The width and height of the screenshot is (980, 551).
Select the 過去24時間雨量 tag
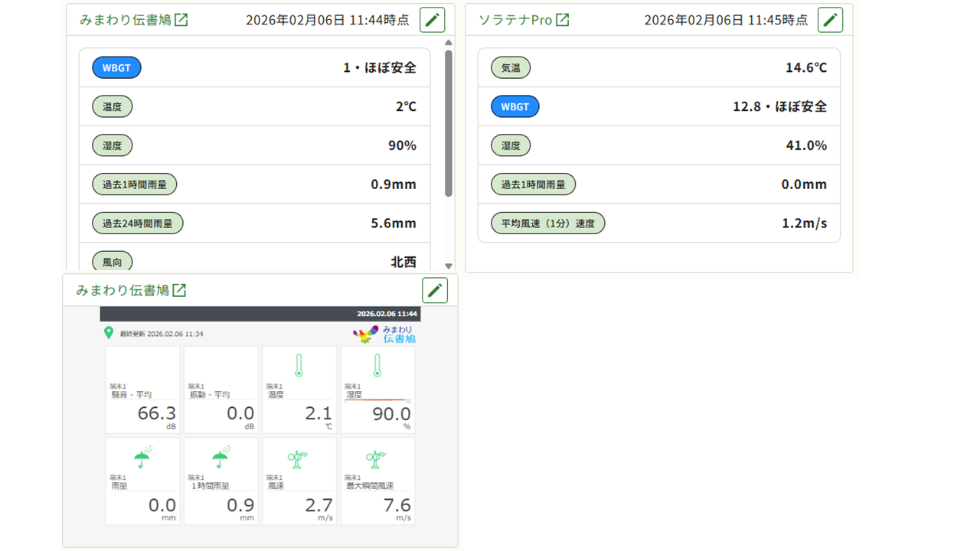click(138, 223)
